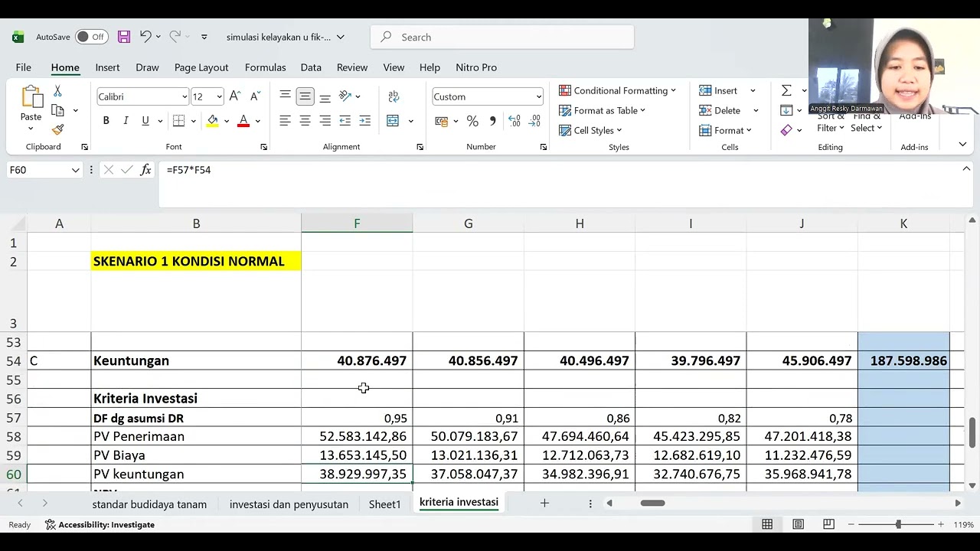
Task: Click Increase Indent icon
Action: 365,121
